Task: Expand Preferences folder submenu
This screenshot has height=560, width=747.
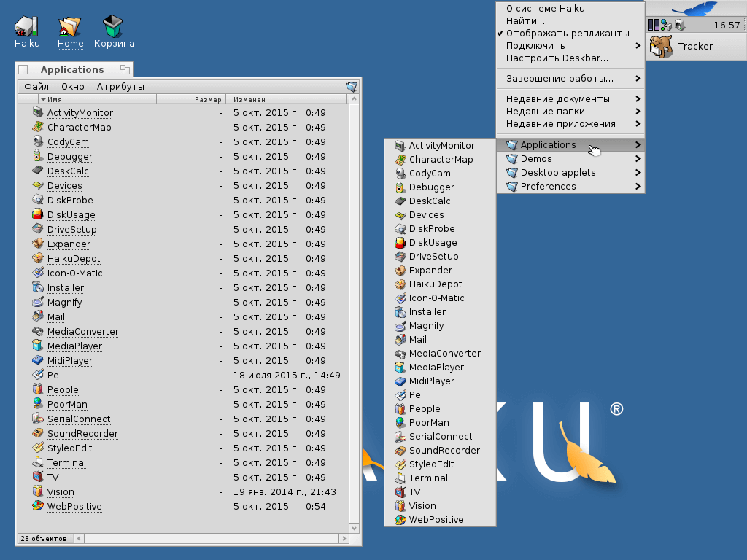Action: click(x=570, y=186)
